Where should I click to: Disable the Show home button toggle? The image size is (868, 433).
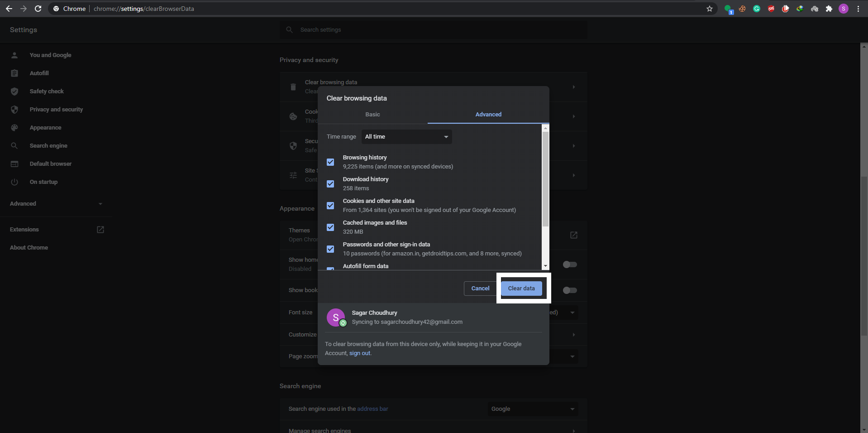pos(570,265)
